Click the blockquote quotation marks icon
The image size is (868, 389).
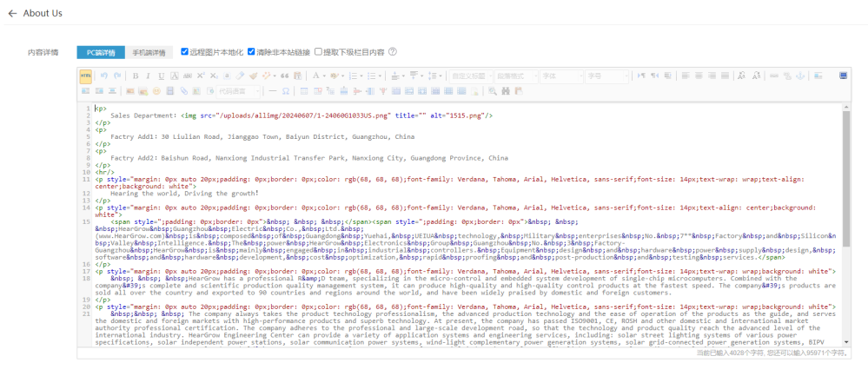coord(284,76)
